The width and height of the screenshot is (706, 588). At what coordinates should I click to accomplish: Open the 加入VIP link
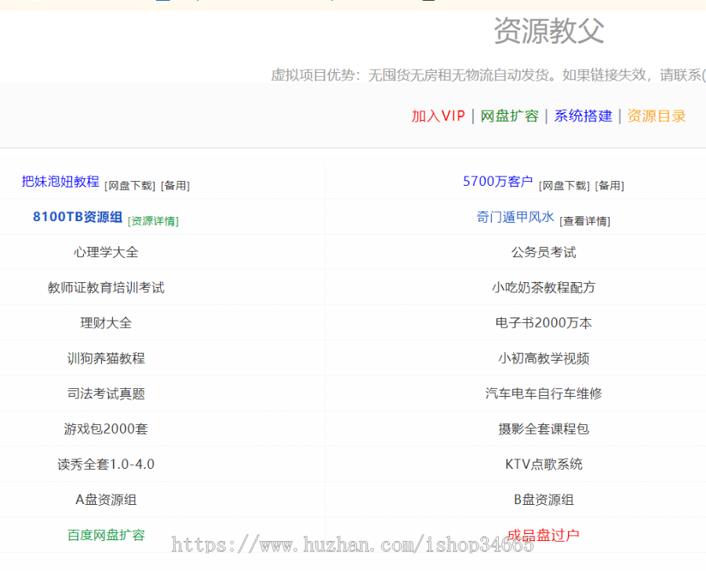[438, 116]
